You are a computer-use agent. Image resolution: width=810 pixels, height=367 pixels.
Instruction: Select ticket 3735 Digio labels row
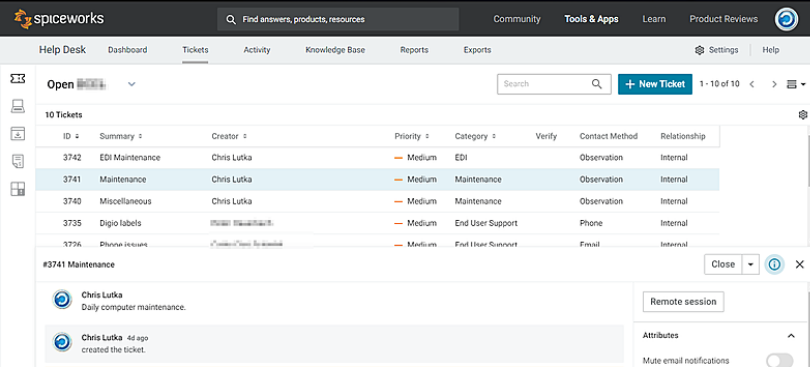tap(377, 223)
